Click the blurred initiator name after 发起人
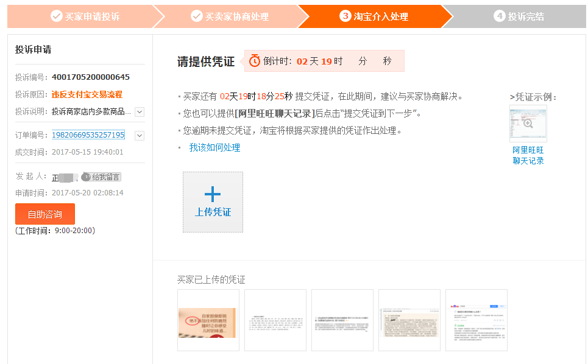The image size is (588, 364). pos(65,177)
